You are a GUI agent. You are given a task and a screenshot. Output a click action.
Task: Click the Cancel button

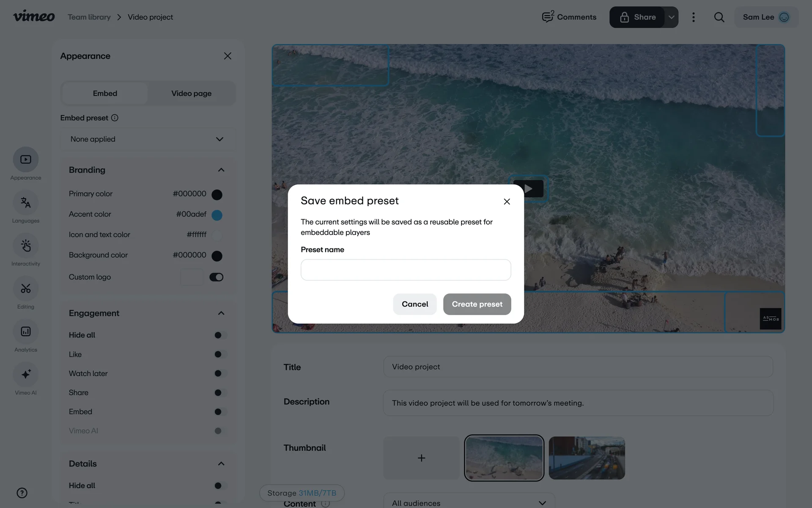pyautogui.click(x=414, y=304)
